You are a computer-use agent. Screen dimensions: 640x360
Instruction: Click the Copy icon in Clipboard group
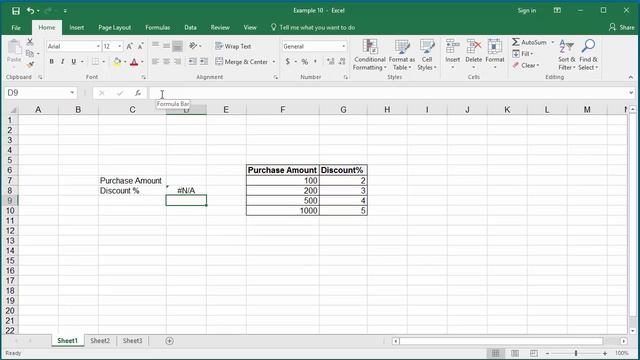tap(30, 53)
